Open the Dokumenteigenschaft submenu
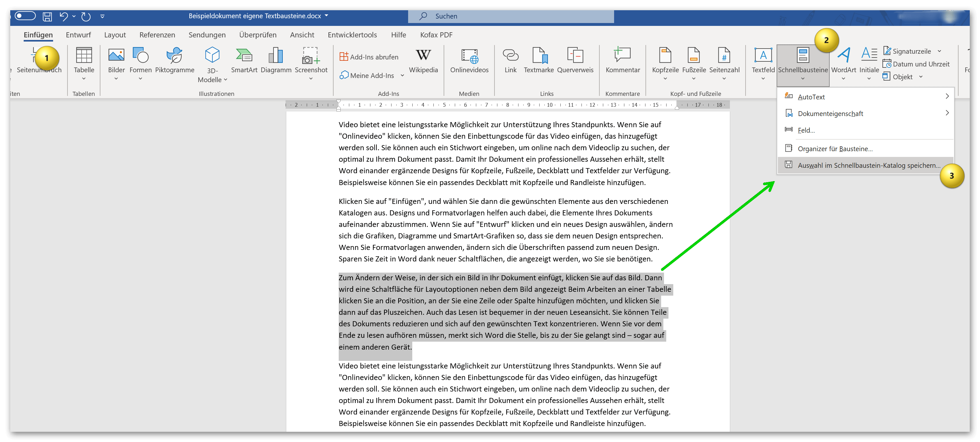The height and width of the screenshot is (442, 980). [x=865, y=113]
